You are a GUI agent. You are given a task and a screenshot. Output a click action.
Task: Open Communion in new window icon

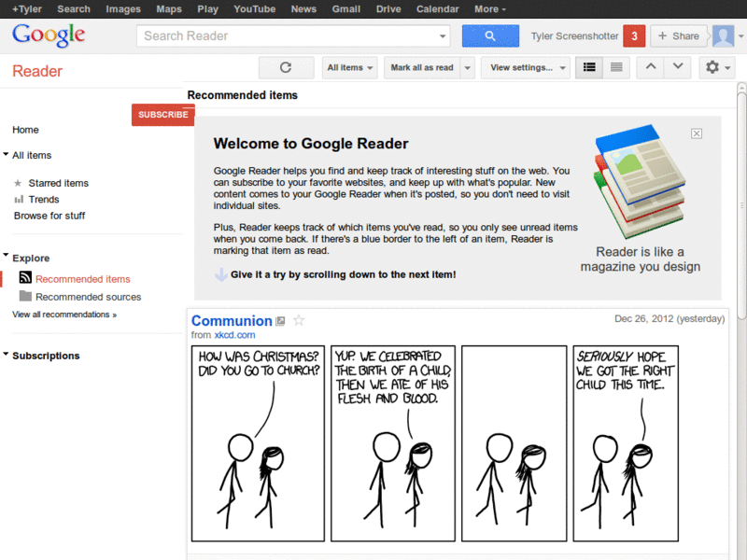[281, 321]
